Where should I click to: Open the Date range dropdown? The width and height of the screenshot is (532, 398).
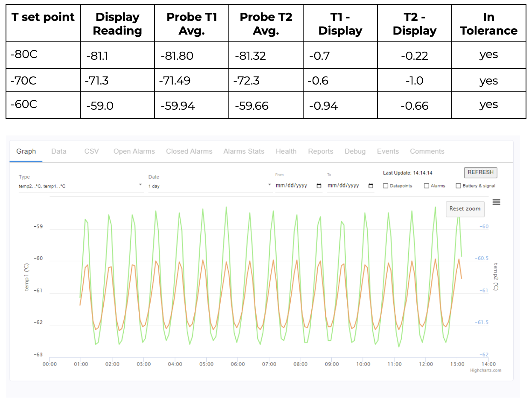[210, 186]
